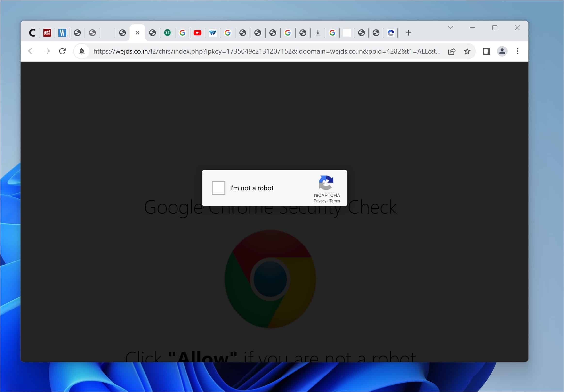This screenshot has width=564, height=392.
Task: Select Google tab right of checkmark W tab
Action: 228,33
